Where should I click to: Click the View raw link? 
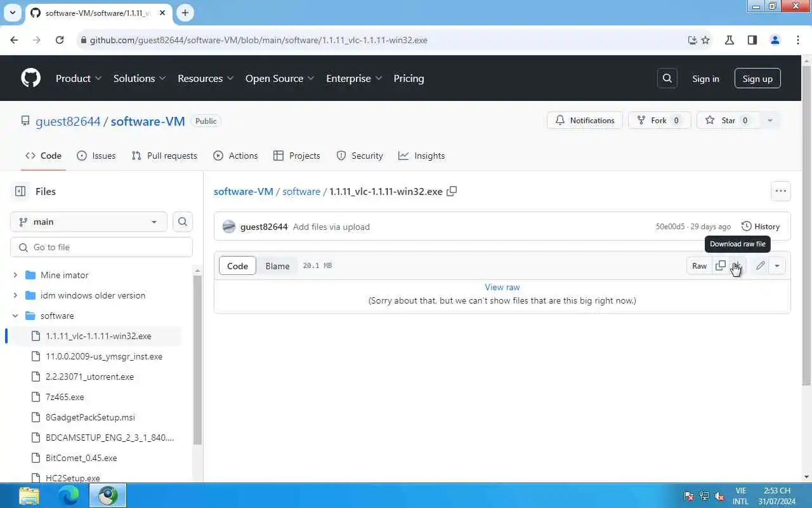pyautogui.click(x=502, y=287)
